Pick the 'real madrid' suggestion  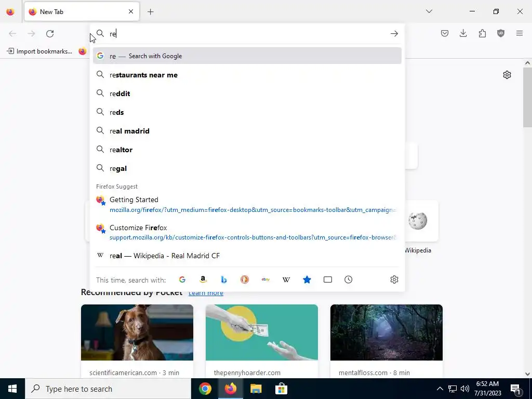[x=247, y=131]
